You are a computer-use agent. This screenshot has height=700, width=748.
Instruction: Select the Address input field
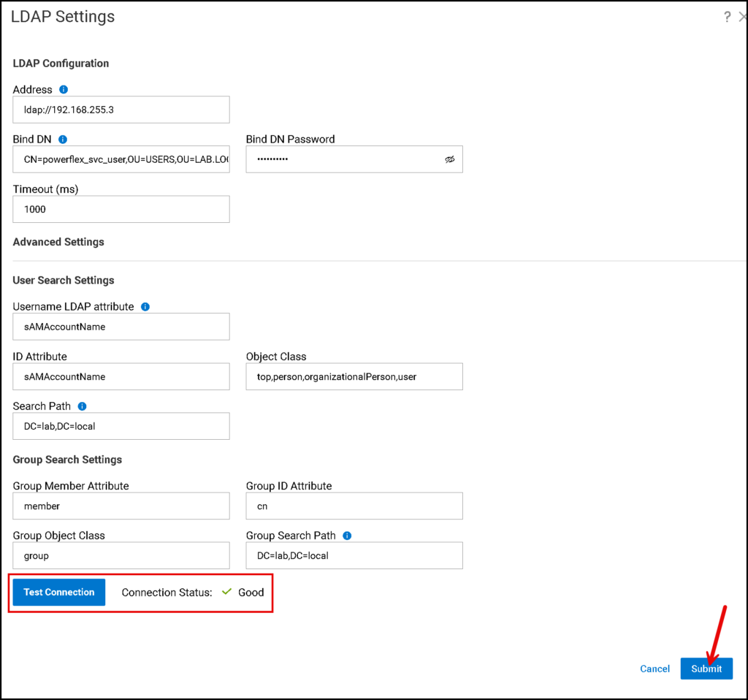tap(121, 110)
